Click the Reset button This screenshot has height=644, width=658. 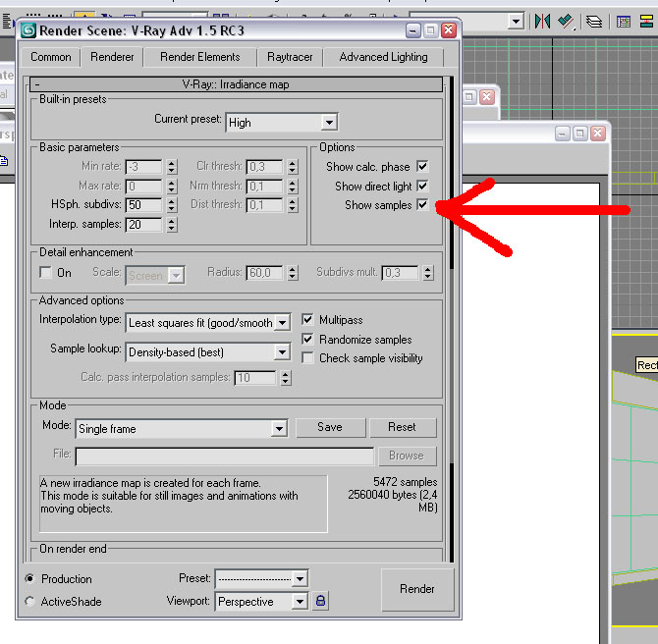point(403,427)
